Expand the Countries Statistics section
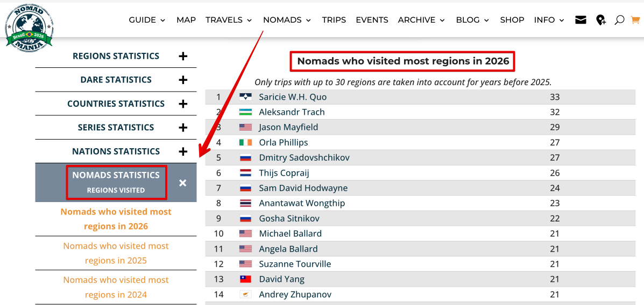The height and width of the screenshot is (305, 644). pyautogui.click(x=183, y=104)
